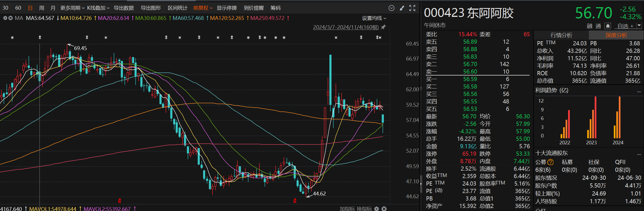
Task: Switch to 深度分析 tab
Action: click(616, 35)
